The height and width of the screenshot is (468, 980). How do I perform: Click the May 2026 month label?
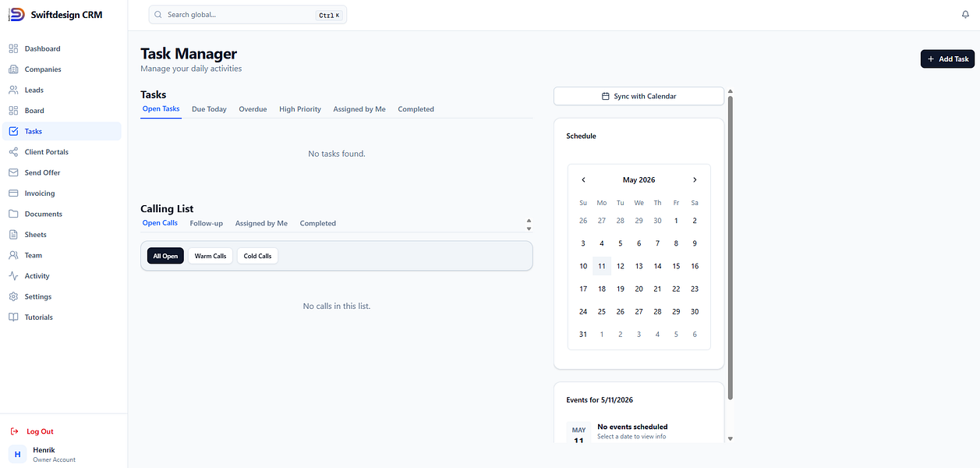pos(639,179)
